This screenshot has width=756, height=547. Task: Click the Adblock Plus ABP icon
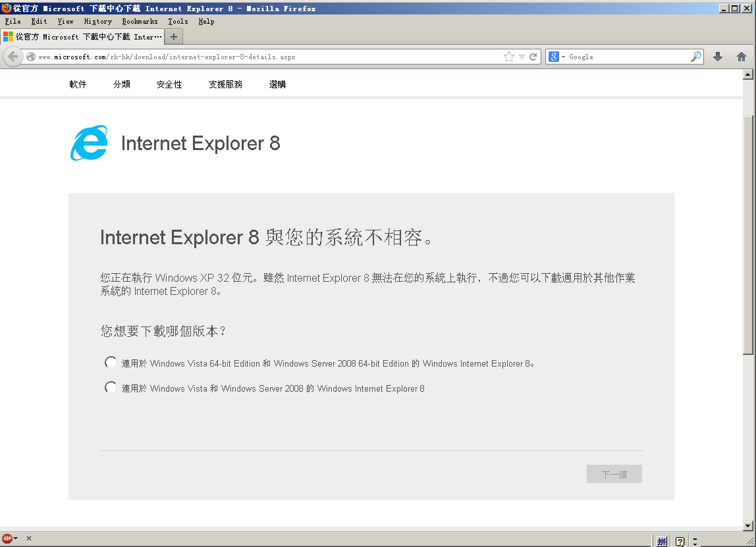tap(7, 538)
